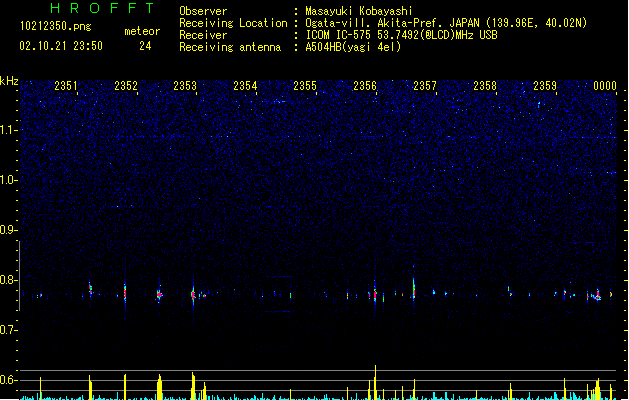This screenshot has height=400, width=629.
Task: Click the 2351 time marker
Action: pos(66,86)
